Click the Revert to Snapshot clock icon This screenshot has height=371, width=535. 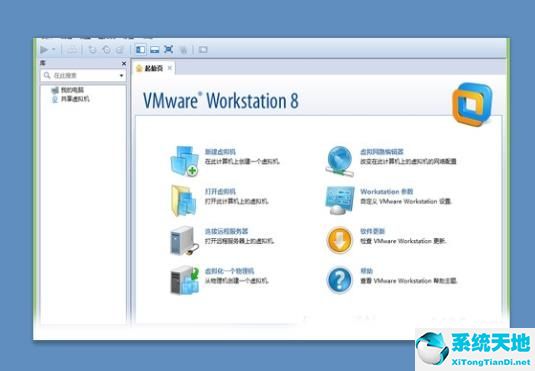click(106, 50)
